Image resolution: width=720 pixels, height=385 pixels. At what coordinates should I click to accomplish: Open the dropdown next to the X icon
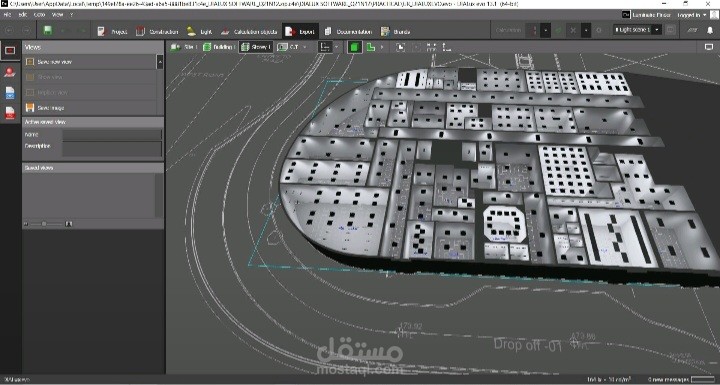coord(586,30)
